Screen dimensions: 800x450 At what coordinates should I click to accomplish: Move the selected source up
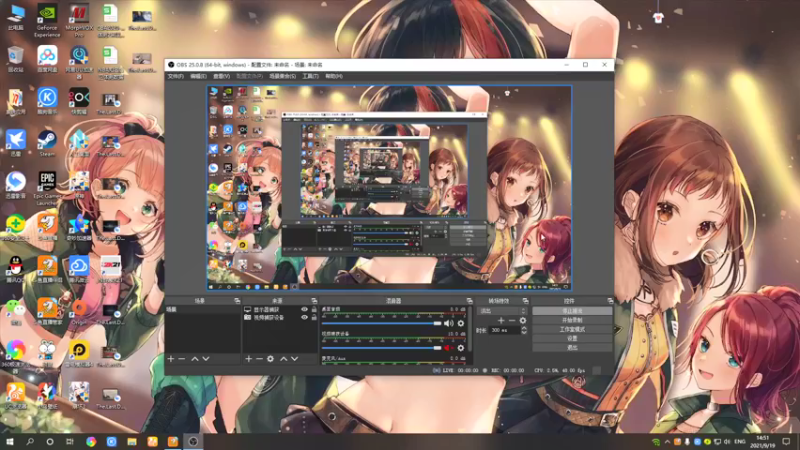(284, 359)
